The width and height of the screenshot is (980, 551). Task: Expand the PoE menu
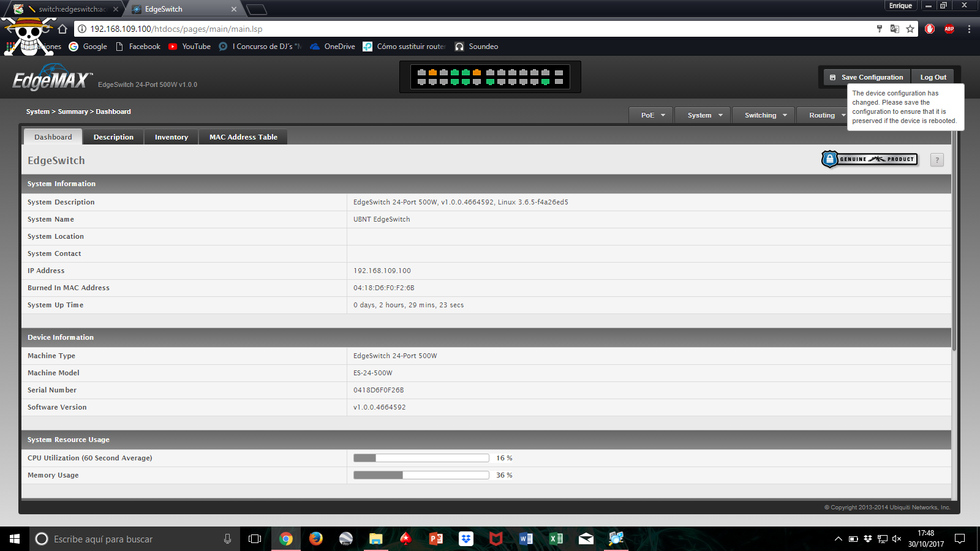point(651,115)
